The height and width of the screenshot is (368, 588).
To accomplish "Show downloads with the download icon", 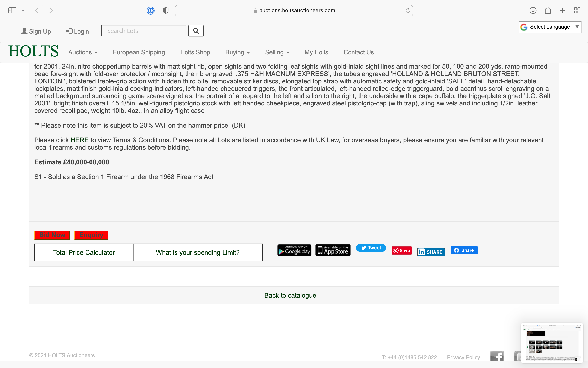I will coord(533,10).
